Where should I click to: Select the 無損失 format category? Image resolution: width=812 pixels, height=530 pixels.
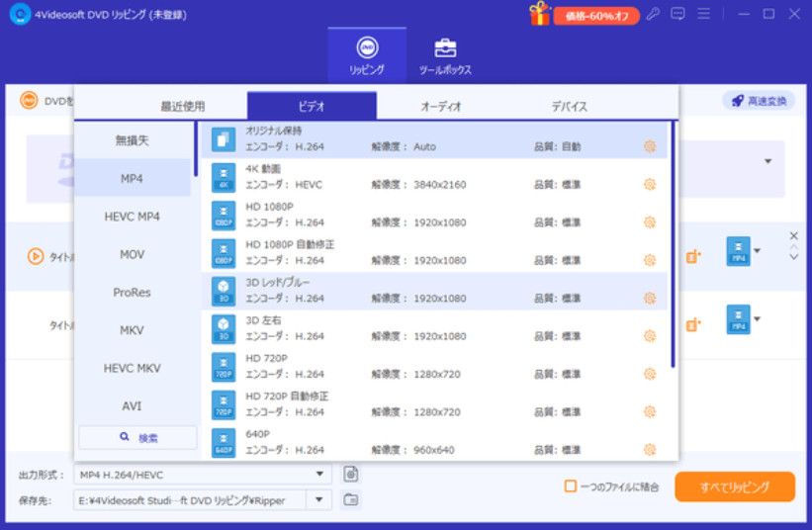[x=133, y=140]
